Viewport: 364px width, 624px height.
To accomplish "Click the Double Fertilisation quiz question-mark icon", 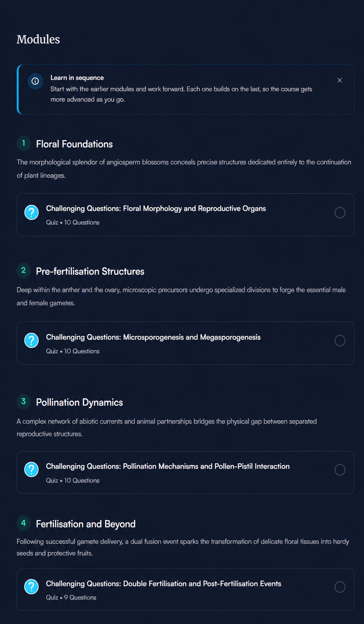I will pyautogui.click(x=32, y=587).
